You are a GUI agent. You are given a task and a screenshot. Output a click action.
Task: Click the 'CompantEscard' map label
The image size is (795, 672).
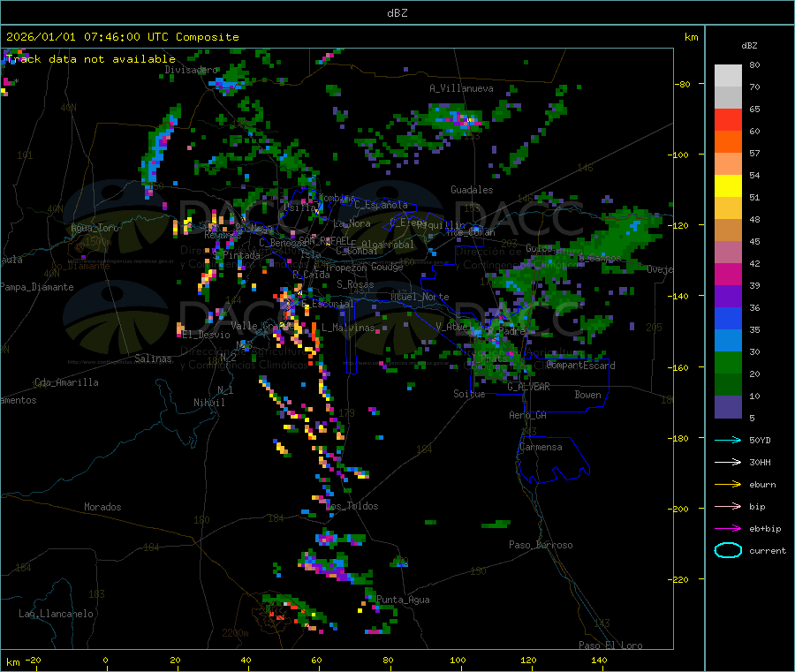click(581, 366)
